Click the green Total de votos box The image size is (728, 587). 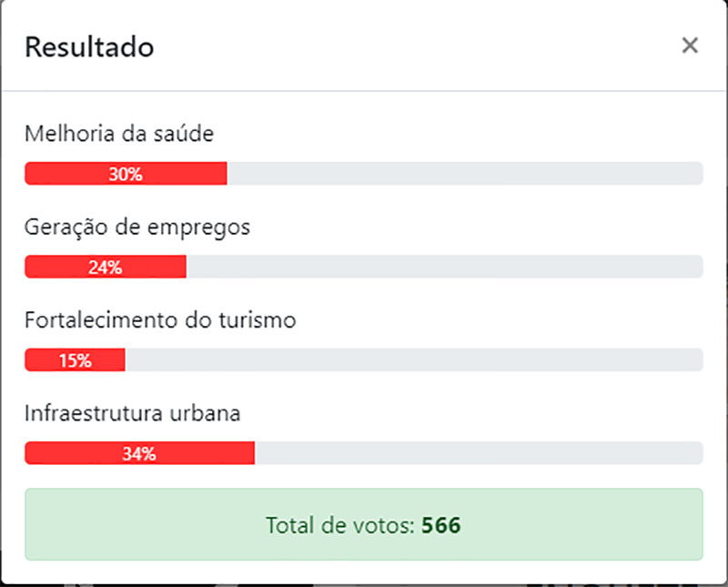click(x=363, y=524)
